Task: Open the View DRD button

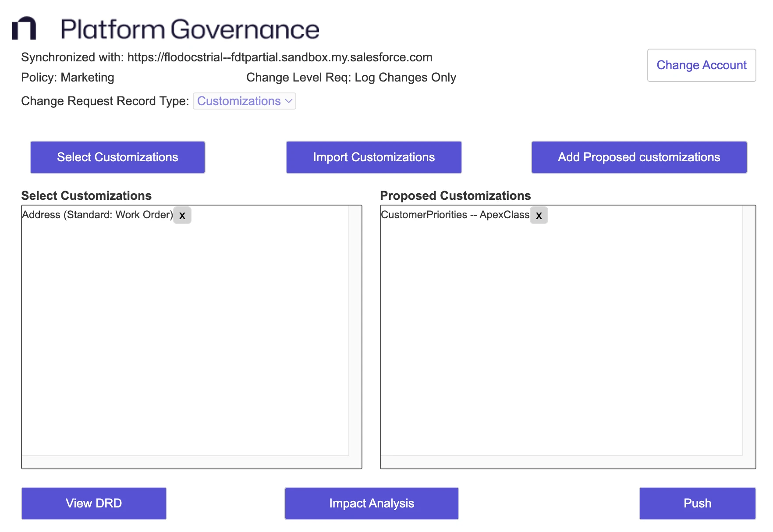Action: [x=94, y=503]
